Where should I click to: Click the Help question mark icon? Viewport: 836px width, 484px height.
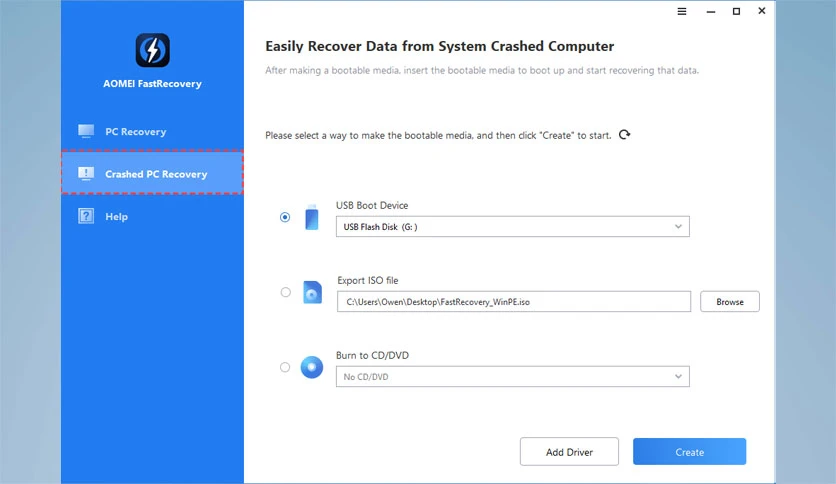[x=86, y=216]
